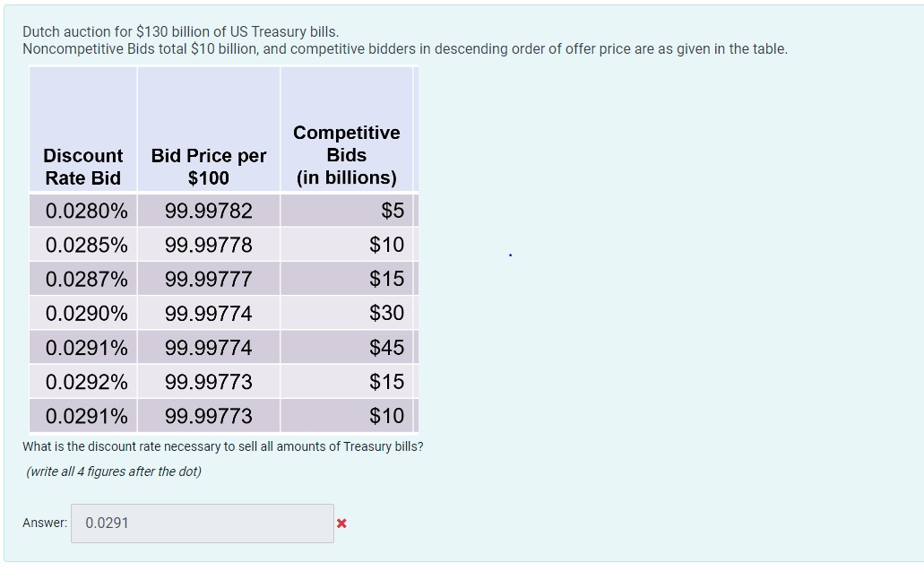Select the Discount Rate Bid column header
Image resolution: width=924 pixels, height=571 pixels.
click(x=82, y=167)
